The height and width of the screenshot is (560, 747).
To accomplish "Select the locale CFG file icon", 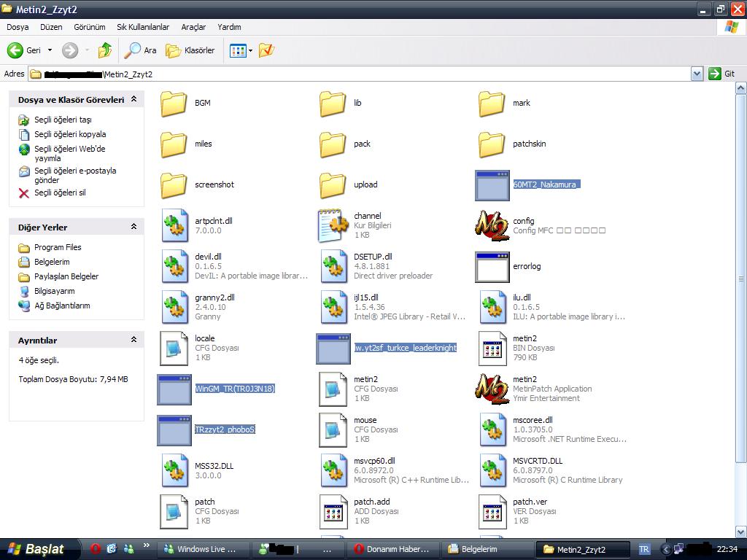I will (x=174, y=348).
